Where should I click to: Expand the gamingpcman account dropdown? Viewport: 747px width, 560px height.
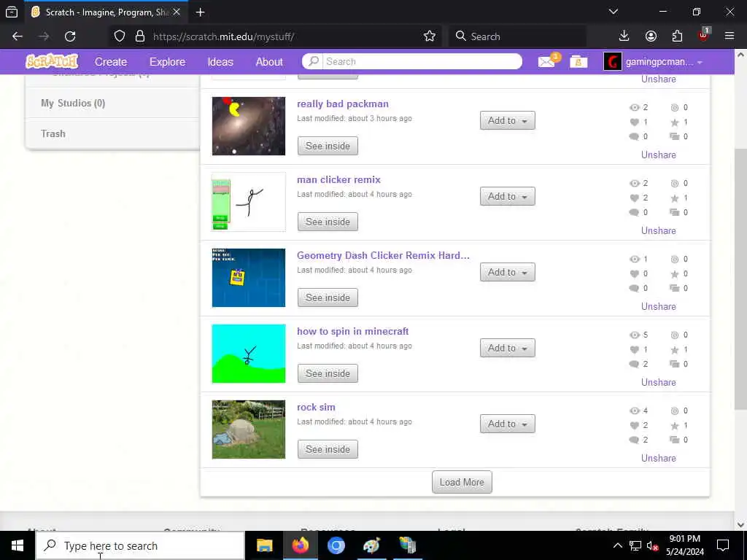[700, 63]
